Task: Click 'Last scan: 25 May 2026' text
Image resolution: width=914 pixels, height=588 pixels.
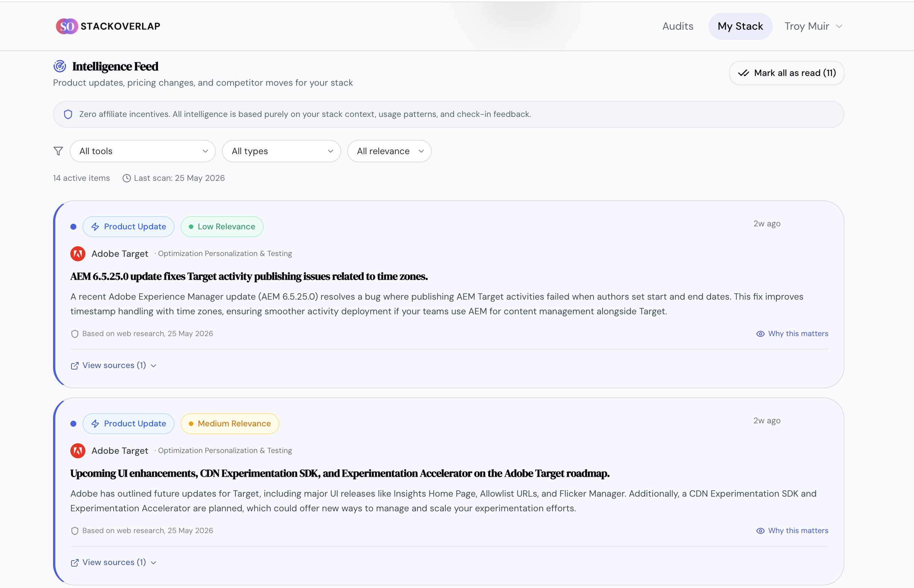Action: 179,178
